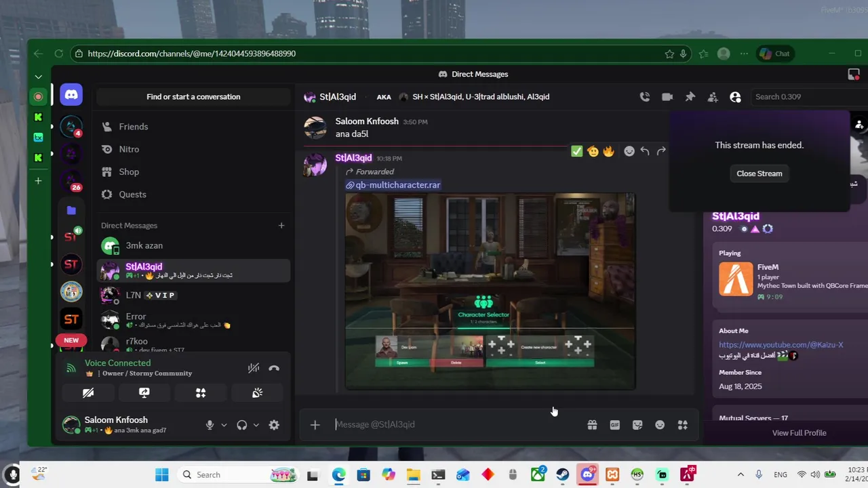Turn on camera in voice panel
Screen dimensions: 868x488
coord(88,393)
